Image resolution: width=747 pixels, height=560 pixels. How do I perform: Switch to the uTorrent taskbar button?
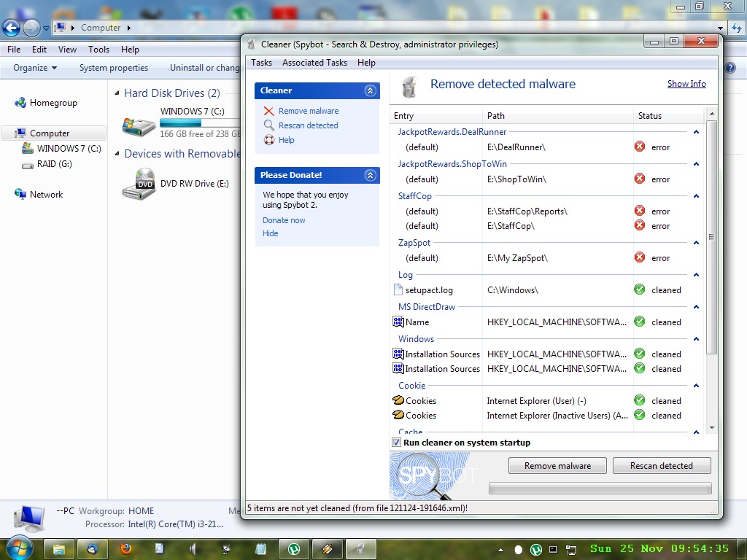pyautogui.click(x=294, y=549)
